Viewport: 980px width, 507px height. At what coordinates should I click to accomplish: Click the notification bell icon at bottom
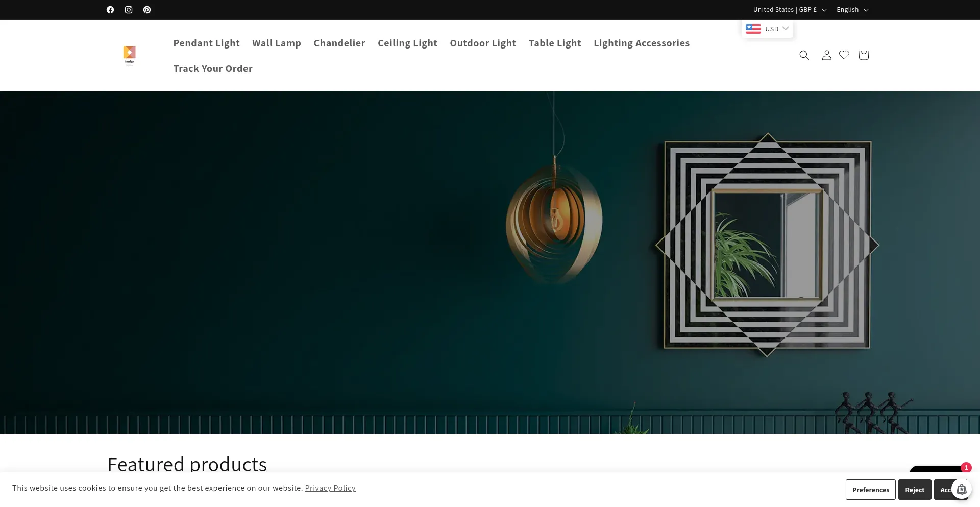pos(962,490)
